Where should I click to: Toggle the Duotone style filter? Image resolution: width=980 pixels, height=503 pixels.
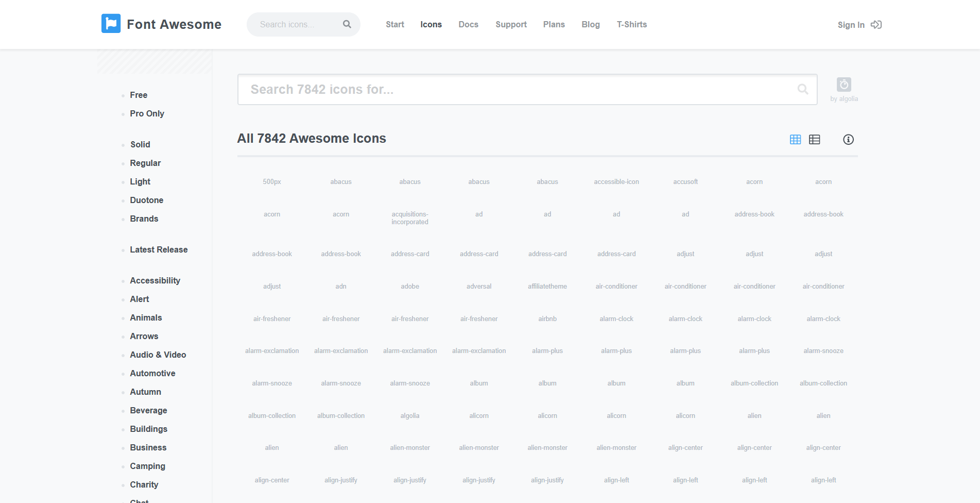[x=147, y=200]
